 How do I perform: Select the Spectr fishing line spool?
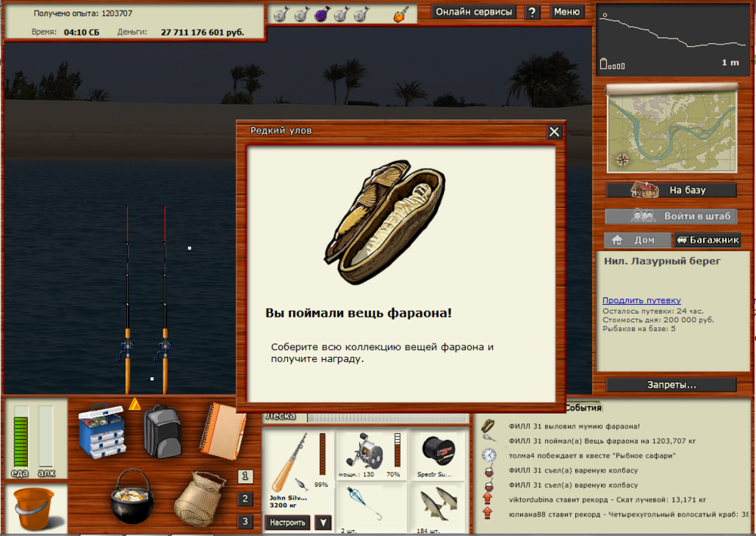click(437, 456)
